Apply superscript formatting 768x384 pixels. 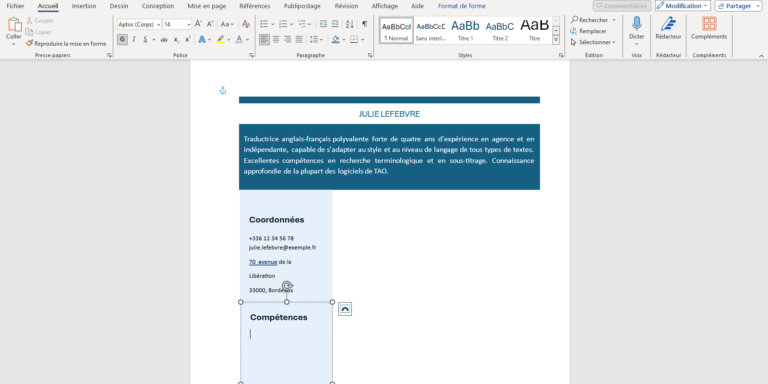(x=188, y=40)
